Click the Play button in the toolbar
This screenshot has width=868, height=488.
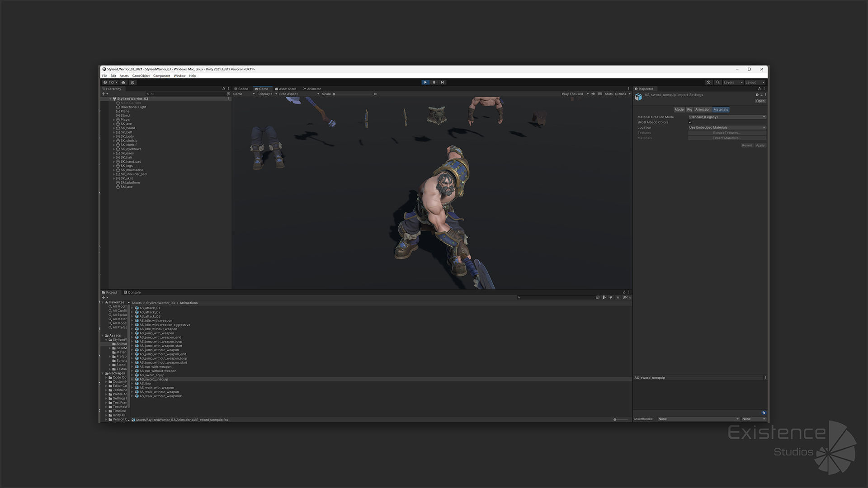425,82
